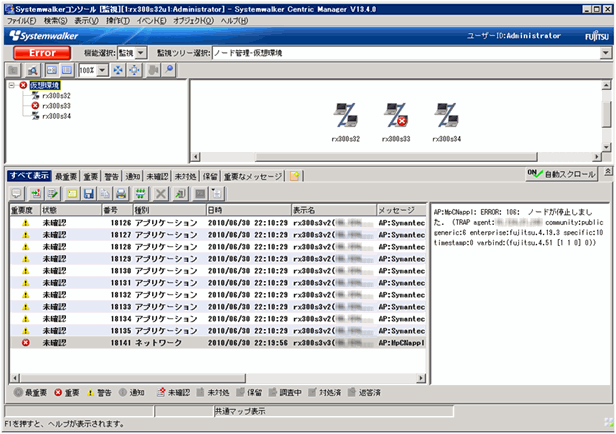Viewport: 616px width, 434px height.
Task: Open the monitoring tree selection dropdown
Action: click(606, 53)
